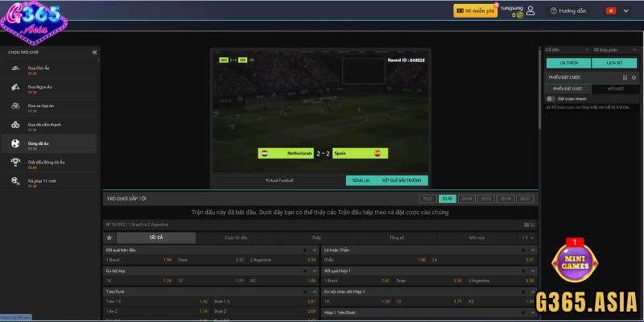Screen dimensions: 644x322
Task: Toggle the quick bet switch
Action: [551, 98]
